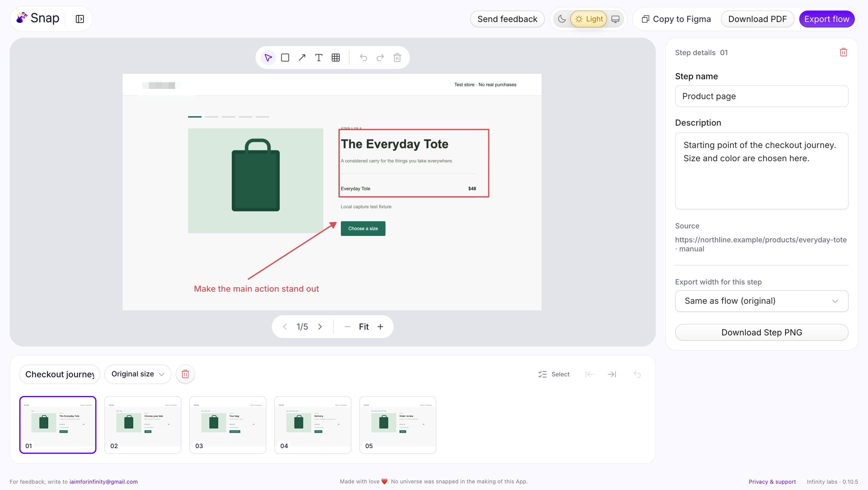The width and height of the screenshot is (868, 490).
Task: Rename the Checkout journey flow field
Action: (x=60, y=374)
